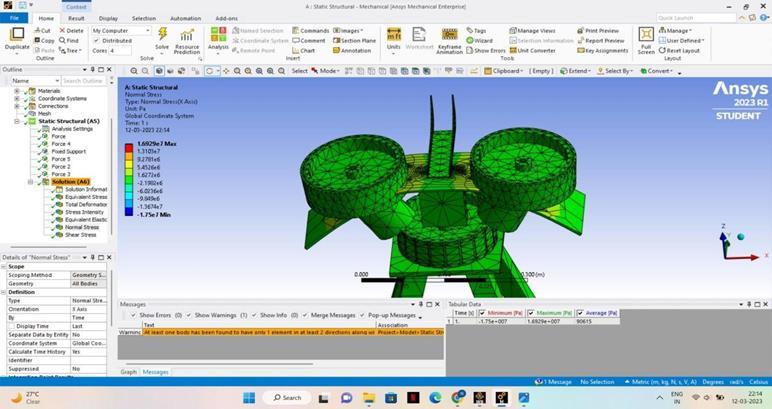Screen dimensions: 772x409
Task: Click the yellow legend color band
Action: coord(129,163)
